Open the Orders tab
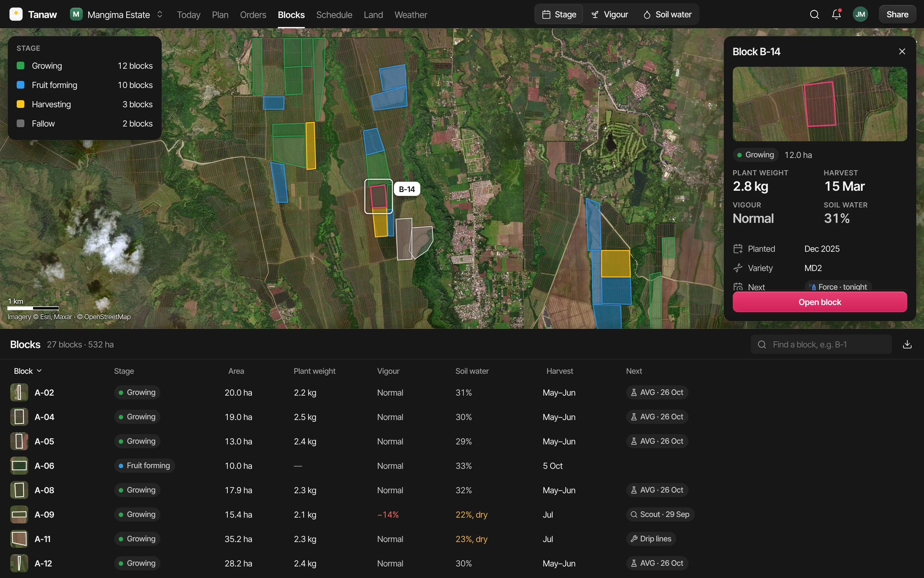 click(253, 14)
